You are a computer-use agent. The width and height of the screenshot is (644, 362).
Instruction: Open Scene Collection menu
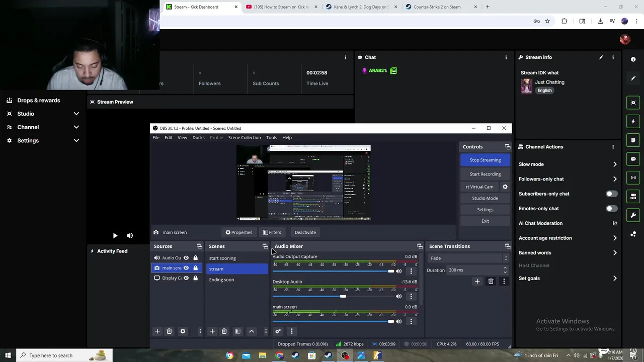[245, 137]
